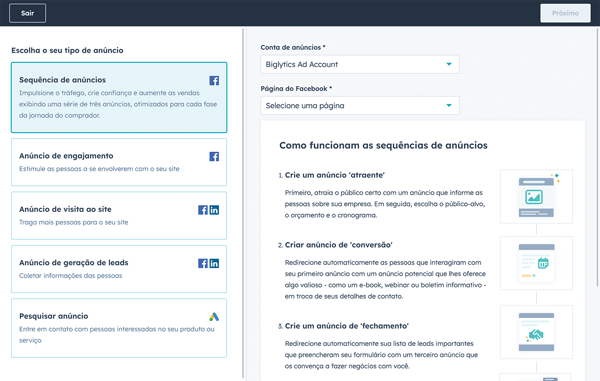
Task: Click the Sair button
Action: click(x=28, y=13)
